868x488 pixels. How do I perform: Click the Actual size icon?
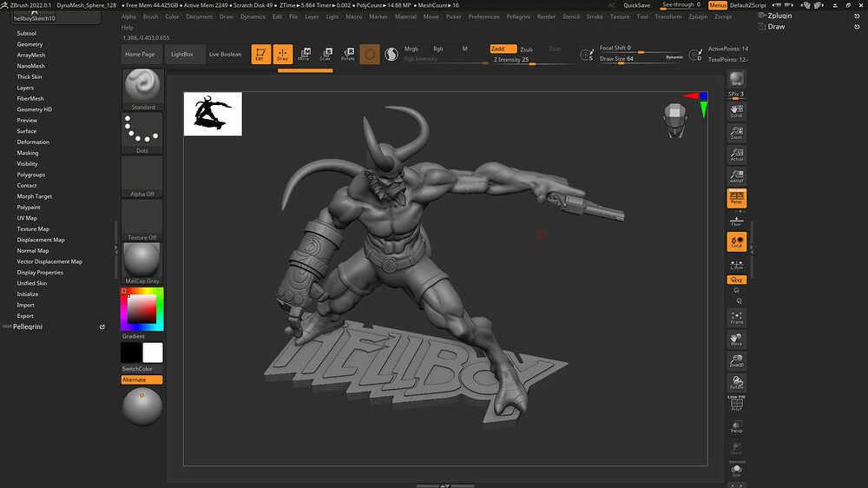click(736, 155)
